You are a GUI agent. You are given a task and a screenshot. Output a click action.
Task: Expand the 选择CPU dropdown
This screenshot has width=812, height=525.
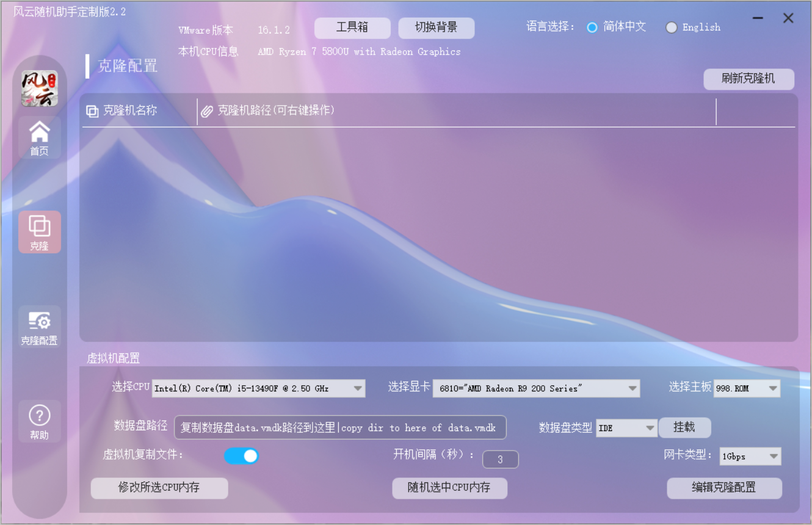pyautogui.click(x=358, y=388)
